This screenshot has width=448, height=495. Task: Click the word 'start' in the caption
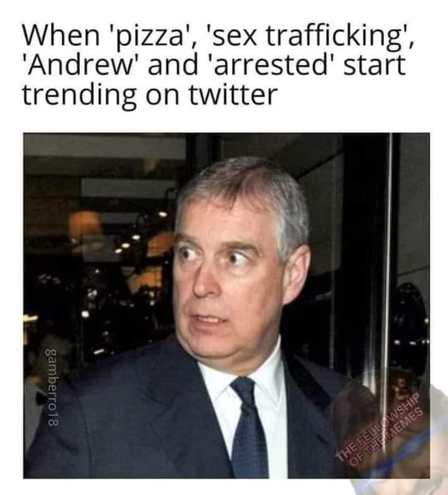point(374,65)
